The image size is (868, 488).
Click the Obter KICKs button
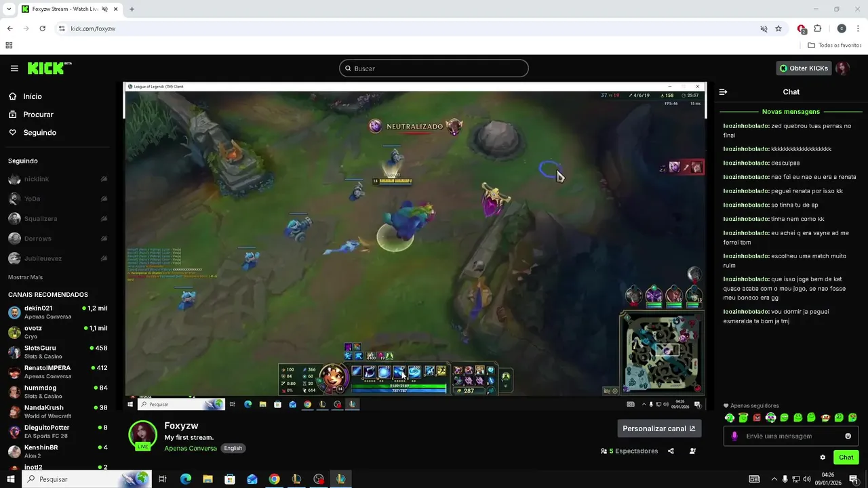tap(804, 68)
